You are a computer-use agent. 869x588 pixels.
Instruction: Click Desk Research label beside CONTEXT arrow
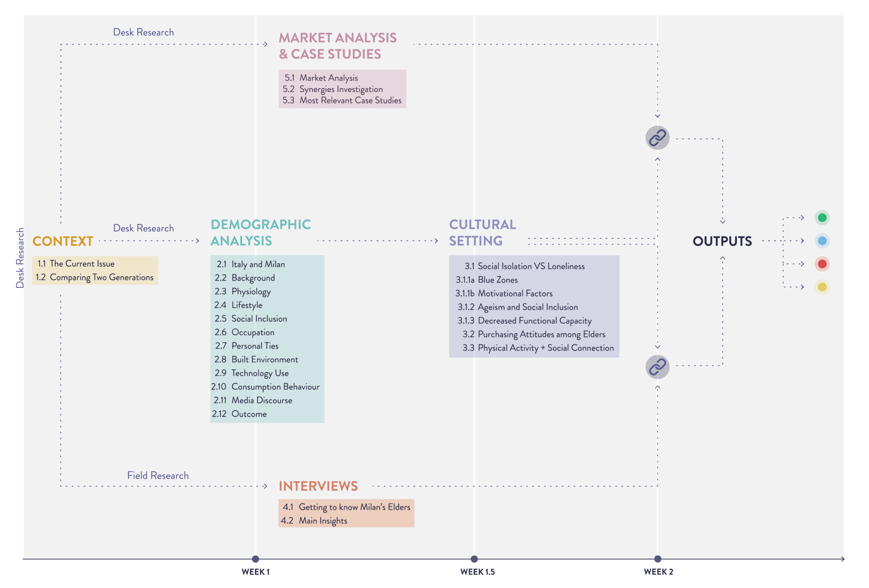point(143,228)
